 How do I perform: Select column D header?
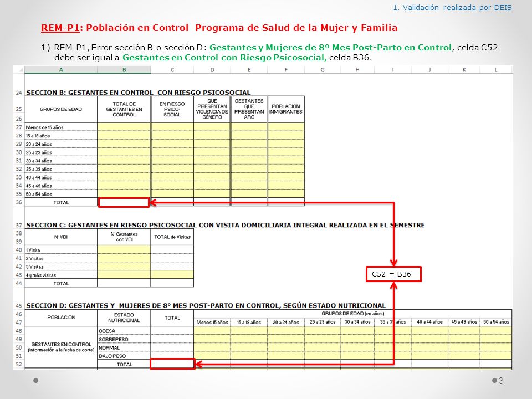point(212,70)
